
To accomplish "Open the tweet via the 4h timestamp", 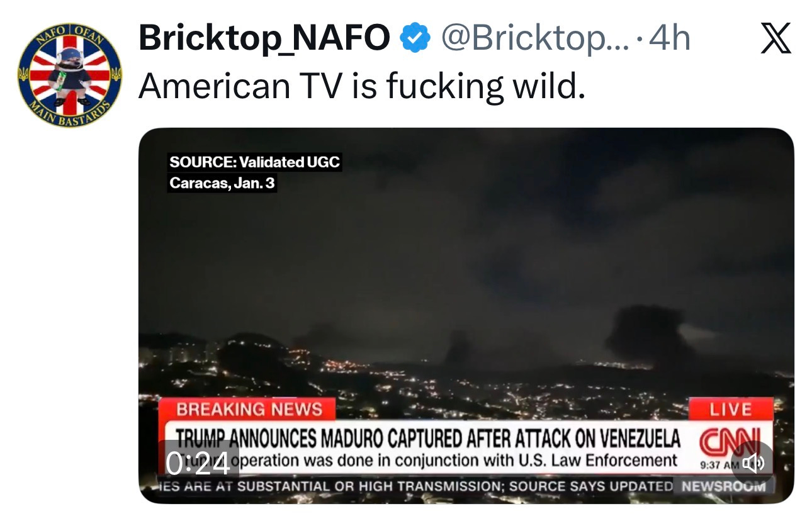I will (x=670, y=39).
